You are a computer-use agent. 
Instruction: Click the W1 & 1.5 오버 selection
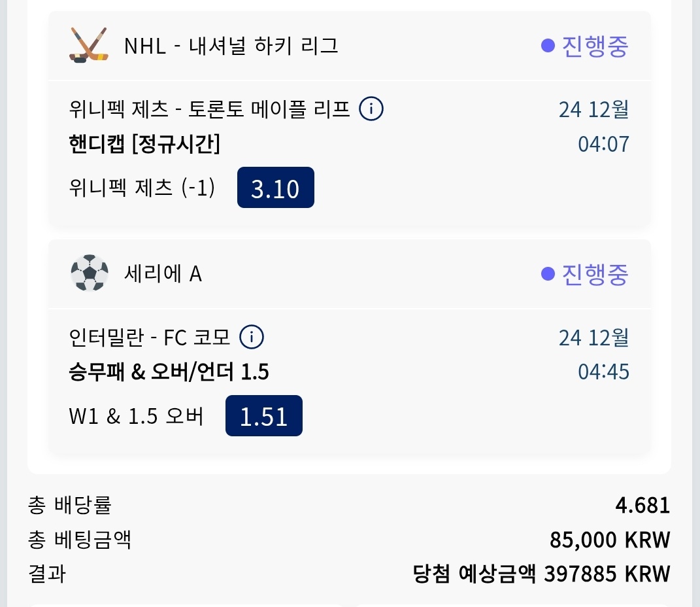(x=136, y=416)
